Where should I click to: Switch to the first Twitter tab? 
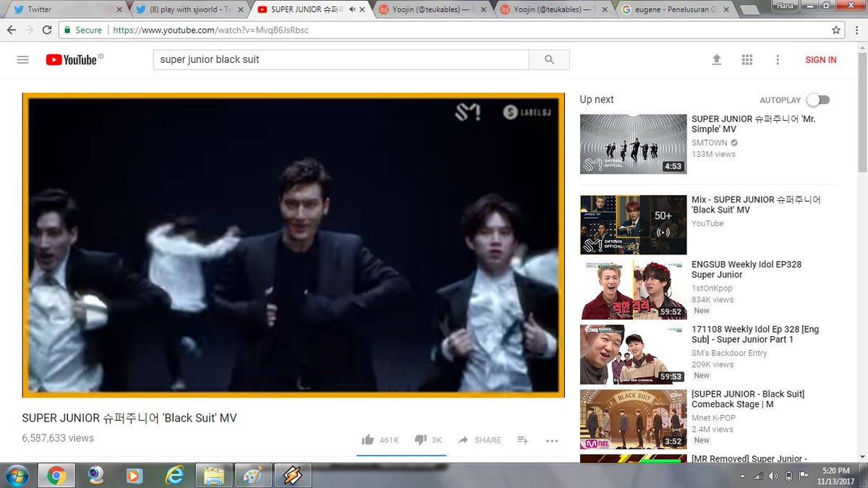pos(65,9)
